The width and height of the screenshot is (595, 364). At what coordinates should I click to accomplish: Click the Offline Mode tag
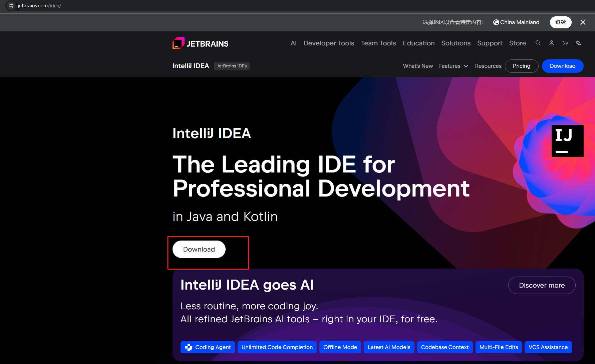point(340,347)
